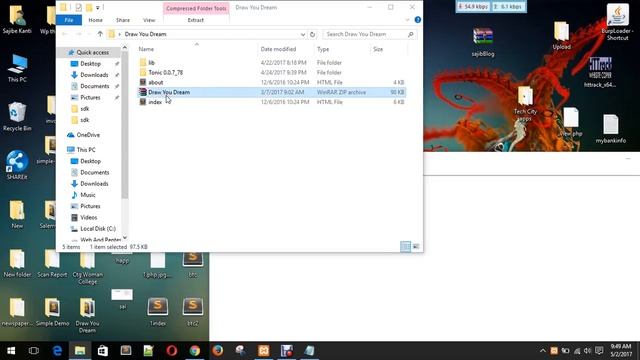Open Windows Store from taskbar
Image resolution: width=640 pixels, height=360 pixels.
click(x=103, y=351)
